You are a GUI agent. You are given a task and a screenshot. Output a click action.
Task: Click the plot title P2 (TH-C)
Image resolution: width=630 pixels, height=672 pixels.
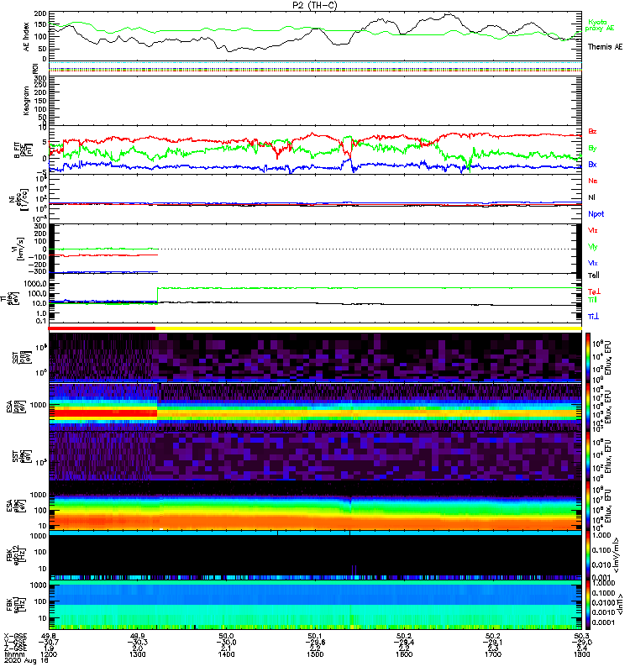coord(314,5)
